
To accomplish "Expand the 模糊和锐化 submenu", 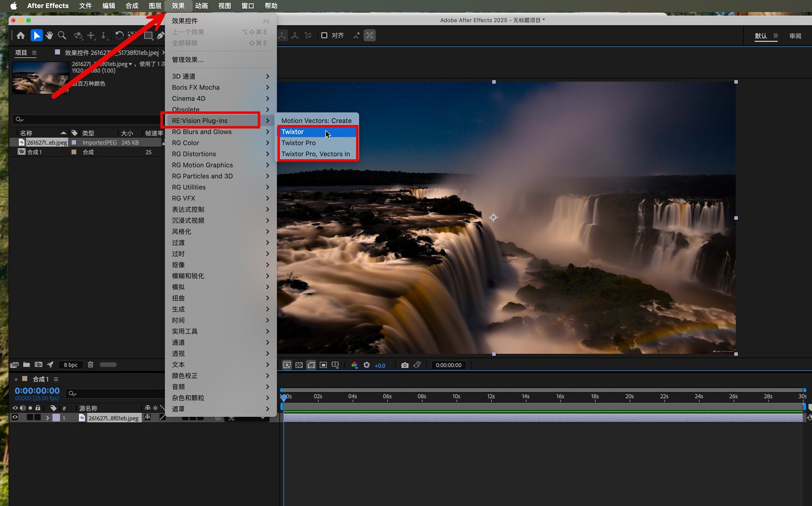I will click(221, 276).
